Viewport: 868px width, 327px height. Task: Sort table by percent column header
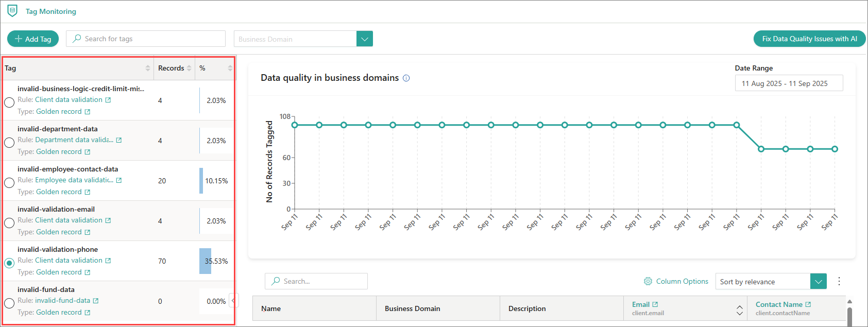coord(230,68)
